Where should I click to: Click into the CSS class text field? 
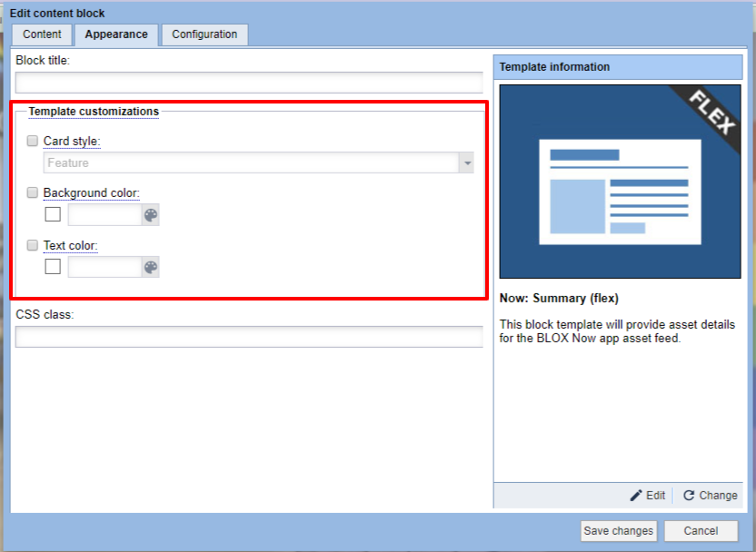[248, 337]
